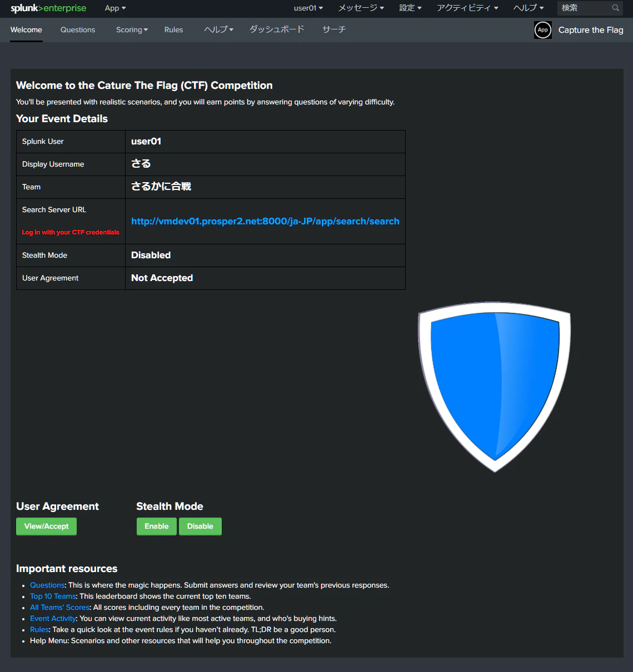Open the Rules tab
The height and width of the screenshot is (672, 633).
coord(174,30)
